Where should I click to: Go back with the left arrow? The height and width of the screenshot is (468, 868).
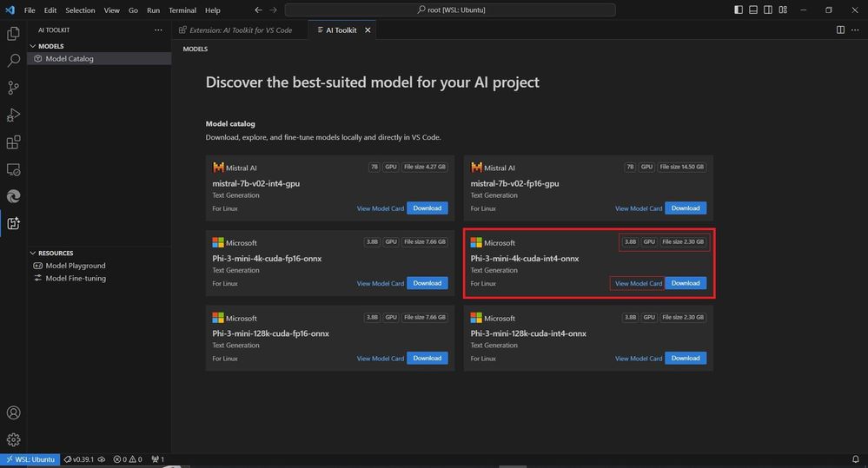click(x=259, y=10)
